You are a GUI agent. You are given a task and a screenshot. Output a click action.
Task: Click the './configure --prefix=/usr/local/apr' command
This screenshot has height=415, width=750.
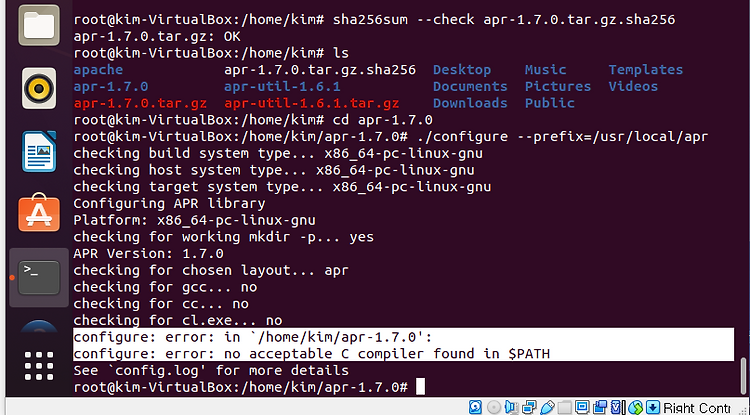click(562, 137)
